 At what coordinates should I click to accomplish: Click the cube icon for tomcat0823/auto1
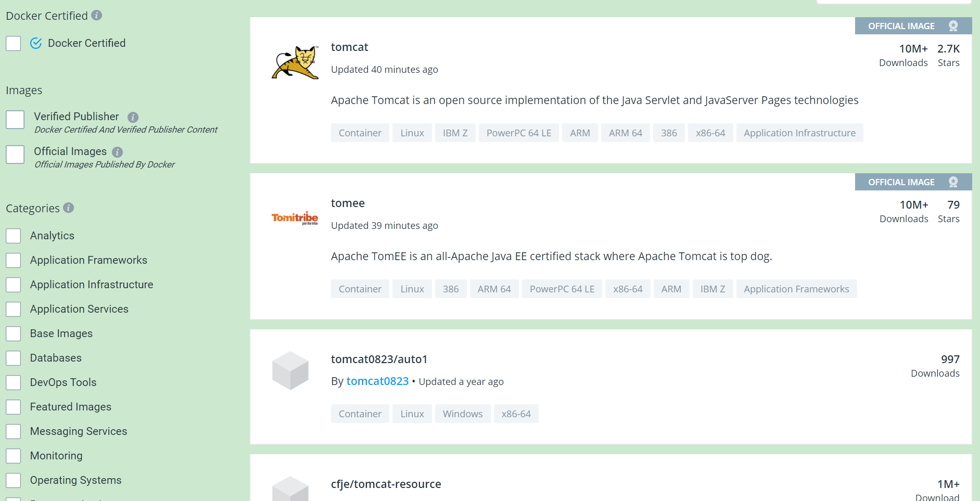click(290, 371)
